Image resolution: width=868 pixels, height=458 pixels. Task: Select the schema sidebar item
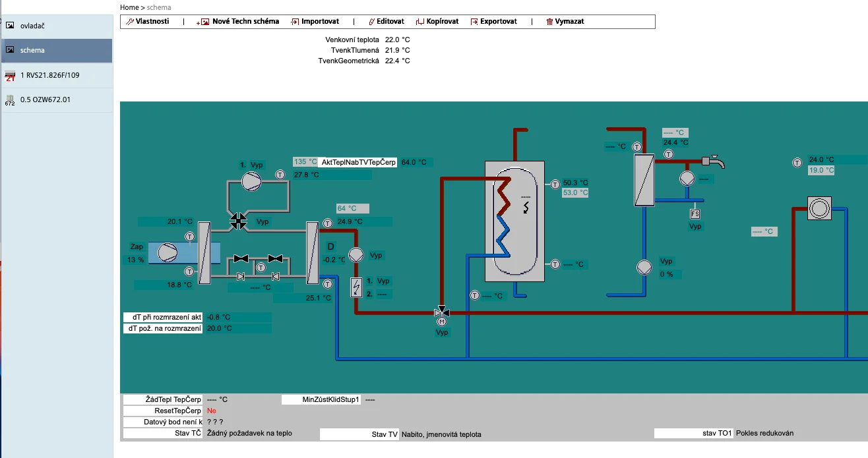[56, 50]
